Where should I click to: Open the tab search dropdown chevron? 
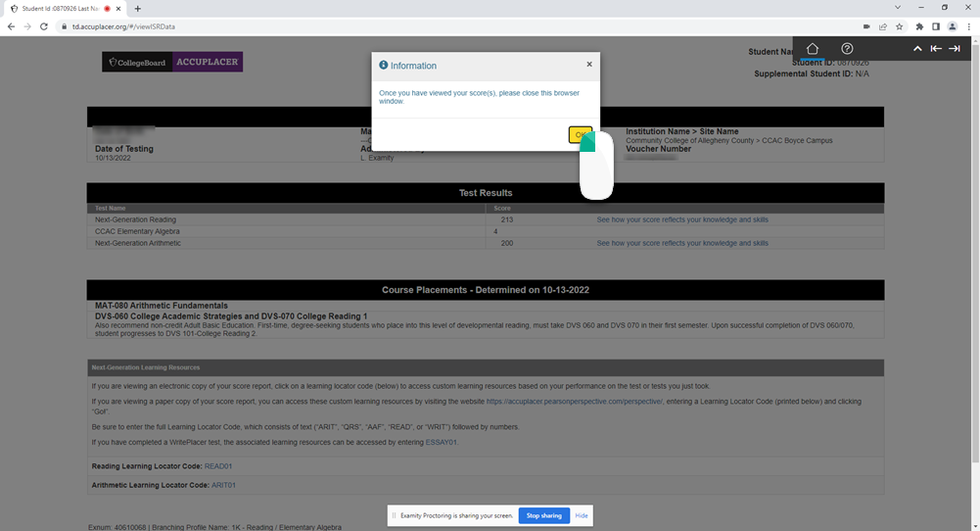(898, 8)
